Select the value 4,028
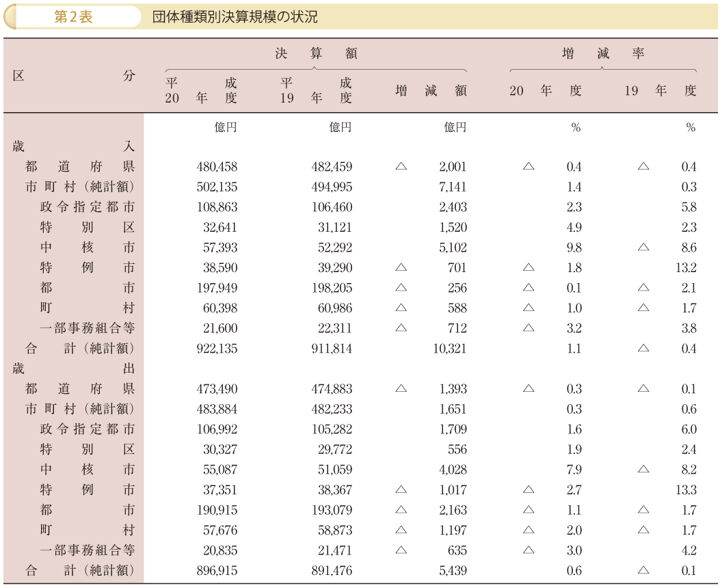The height and width of the screenshot is (588, 722). (453, 470)
